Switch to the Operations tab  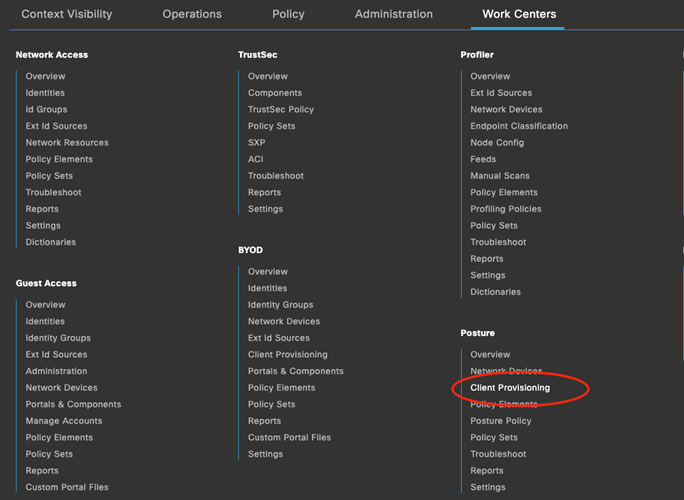pos(192,14)
